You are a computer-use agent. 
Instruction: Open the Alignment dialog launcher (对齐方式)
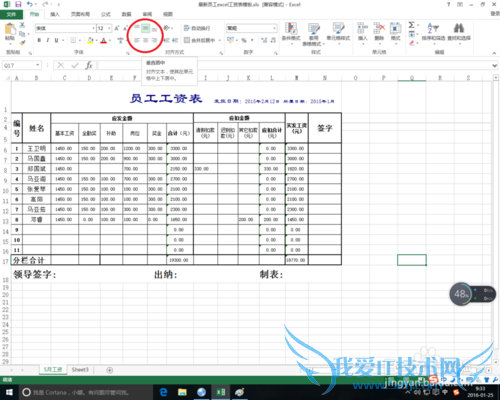[221, 53]
